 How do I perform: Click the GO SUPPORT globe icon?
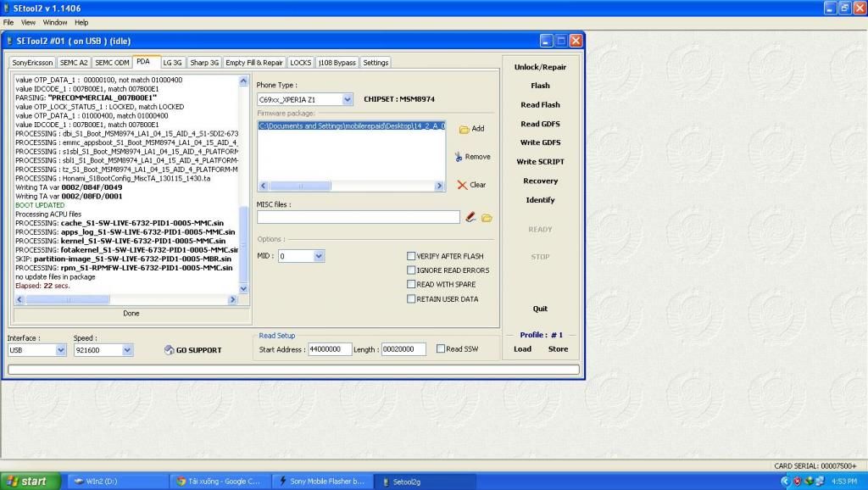[170, 350]
